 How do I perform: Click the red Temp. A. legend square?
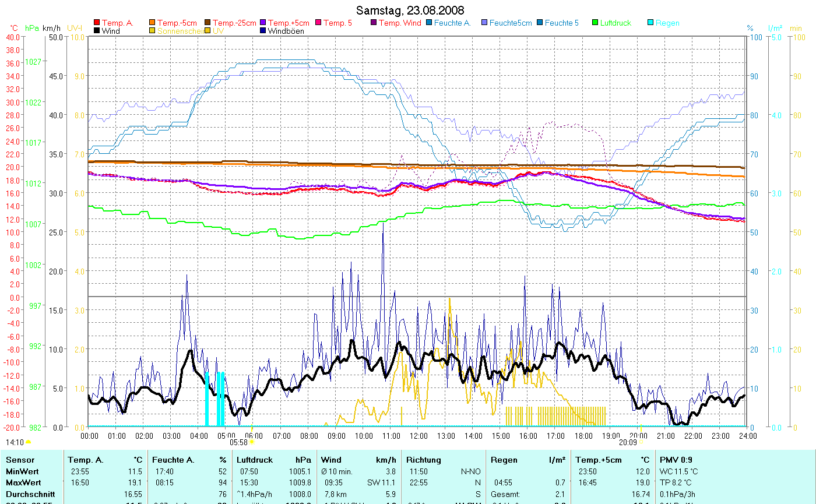coord(97,23)
